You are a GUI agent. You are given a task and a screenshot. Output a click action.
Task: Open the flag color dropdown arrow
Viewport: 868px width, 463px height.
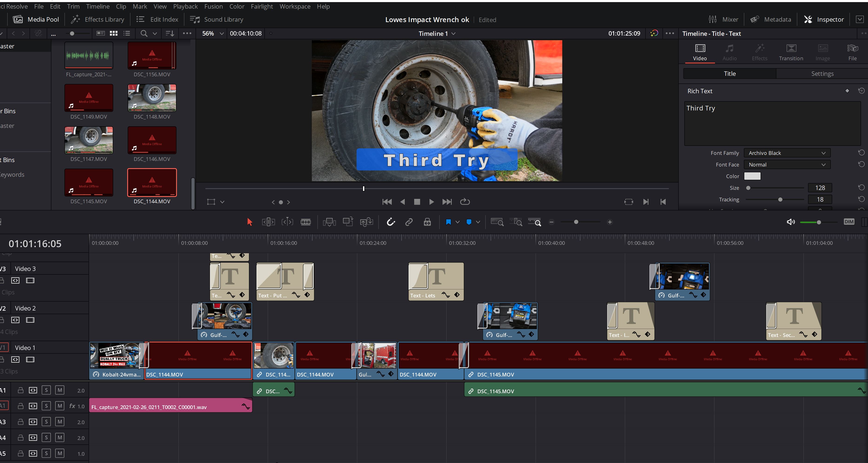[457, 222]
